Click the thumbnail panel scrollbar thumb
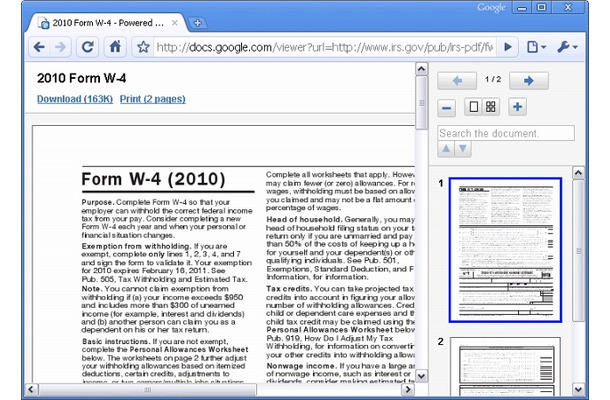The width and height of the screenshot is (610, 400). [x=578, y=251]
